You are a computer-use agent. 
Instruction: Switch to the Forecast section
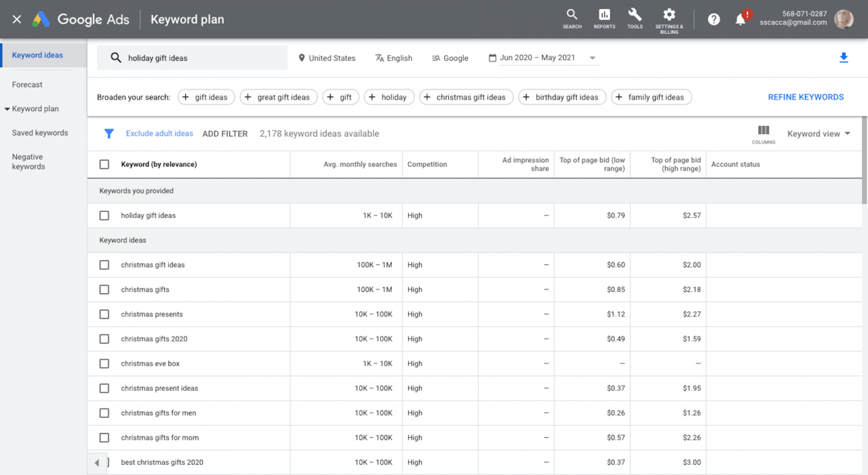pyautogui.click(x=27, y=85)
